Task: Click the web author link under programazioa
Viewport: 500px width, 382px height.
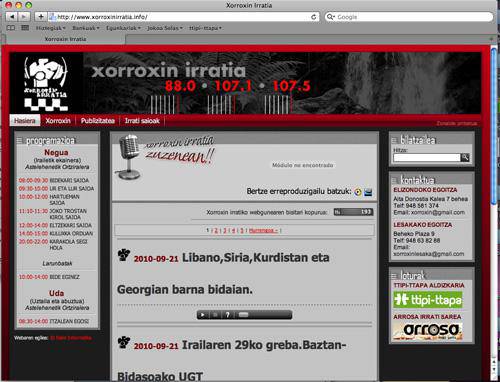Action: tap(71, 338)
